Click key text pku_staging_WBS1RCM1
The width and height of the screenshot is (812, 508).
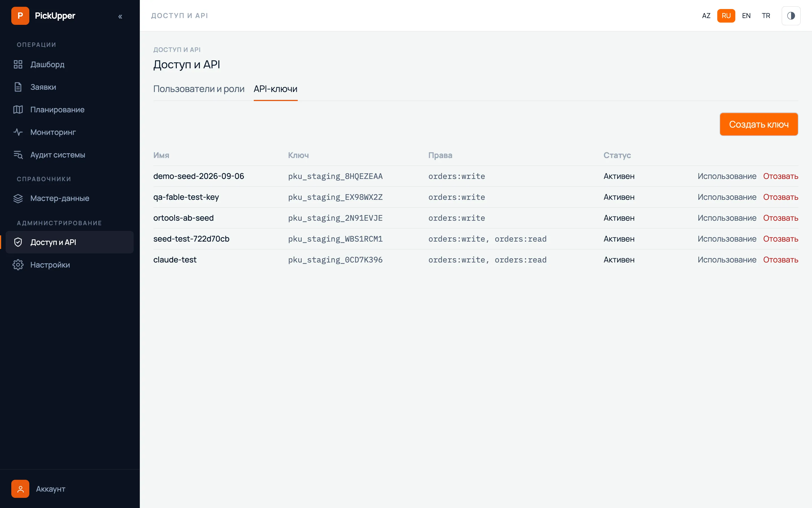(x=335, y=239)
